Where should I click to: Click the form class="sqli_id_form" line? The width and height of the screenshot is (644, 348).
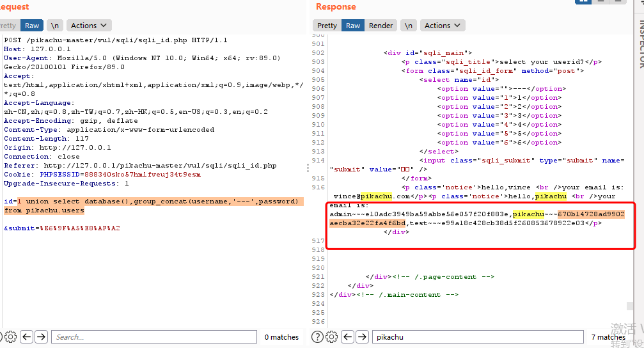(x=492, y=71)
